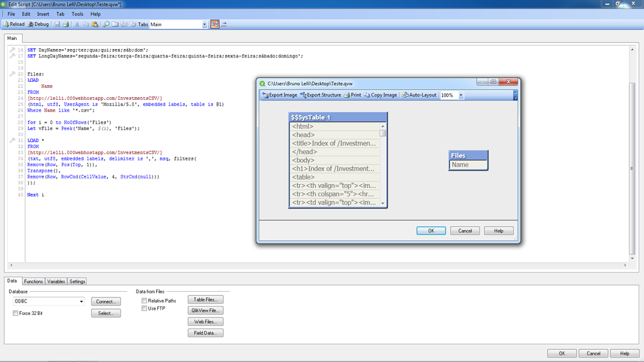Click Export Structure in table viewer

(x=320, y=95)
